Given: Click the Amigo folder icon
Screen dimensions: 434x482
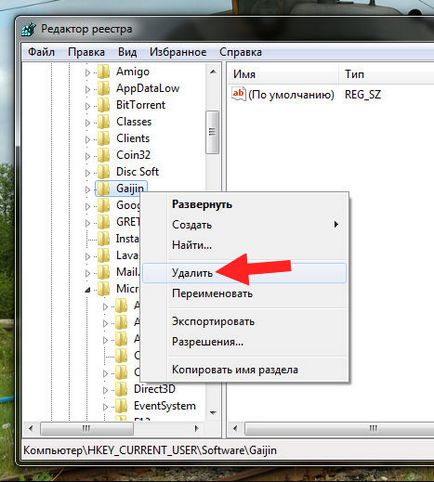Looking at the screenshot, I should (x=103, y=72).
